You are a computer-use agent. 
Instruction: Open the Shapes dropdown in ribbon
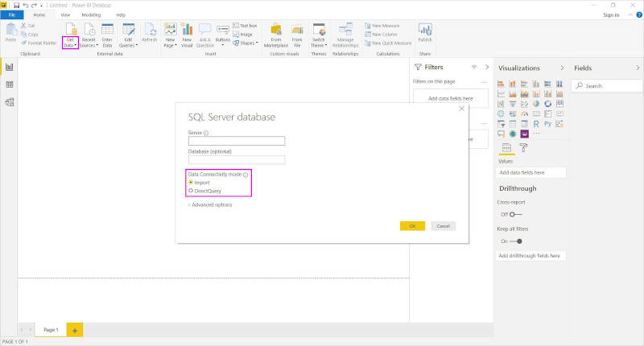[246, 43]
